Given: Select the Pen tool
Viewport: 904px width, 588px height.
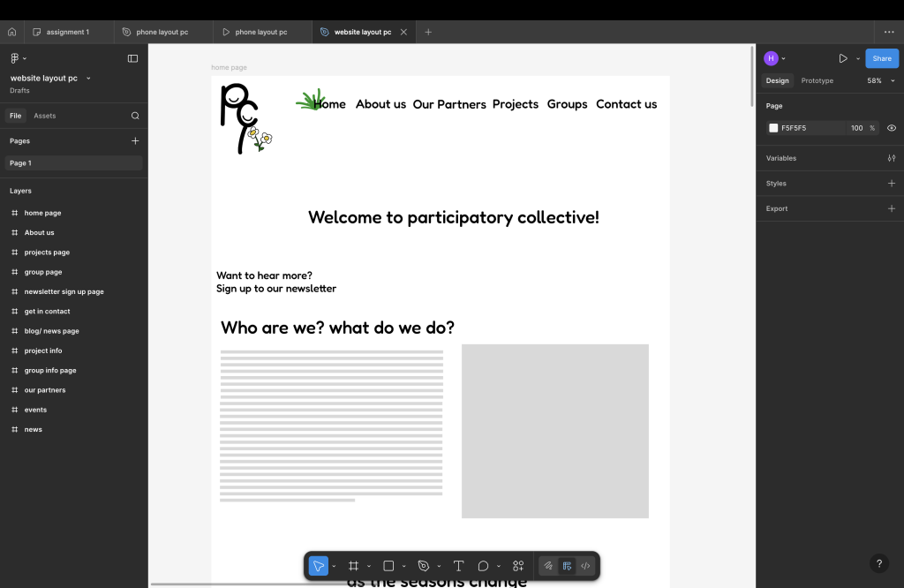Looking at the screenshot, I should click(424, 566).
